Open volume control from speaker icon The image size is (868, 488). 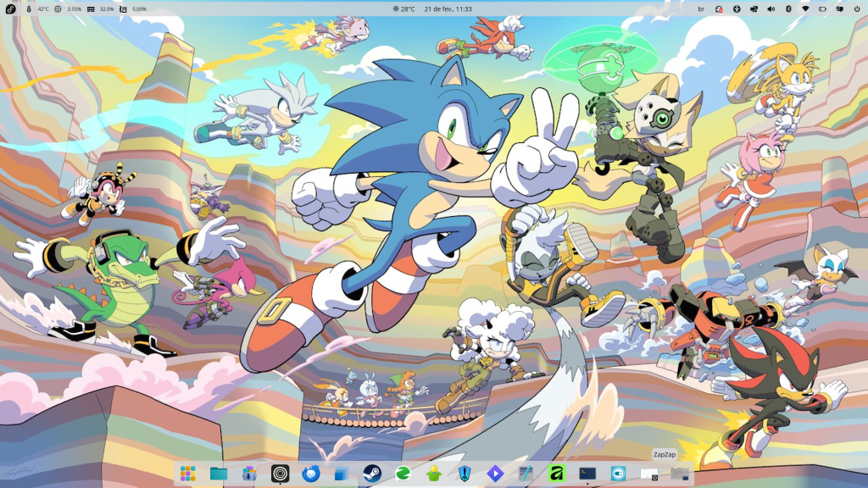771,8
